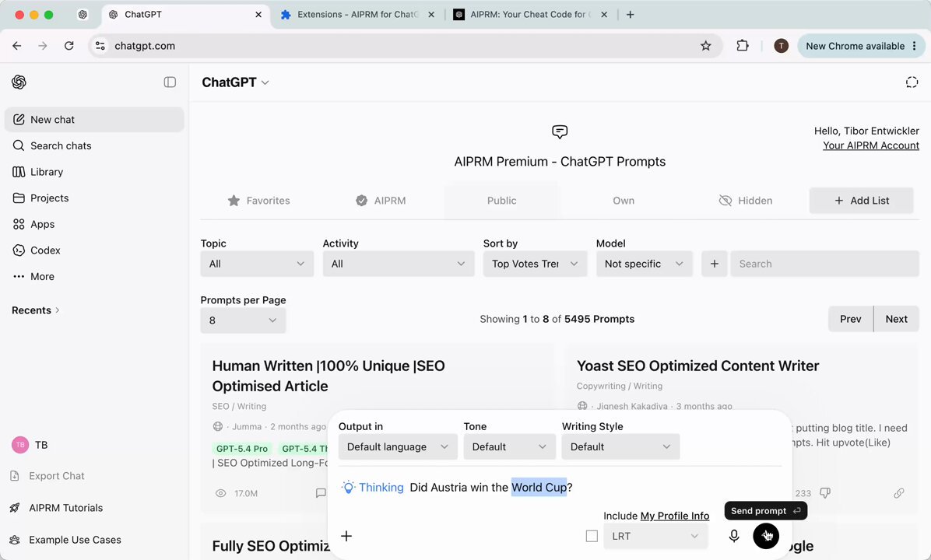
Task: Copy prompt link with the chain icon
Action: [x=899, y=493]
